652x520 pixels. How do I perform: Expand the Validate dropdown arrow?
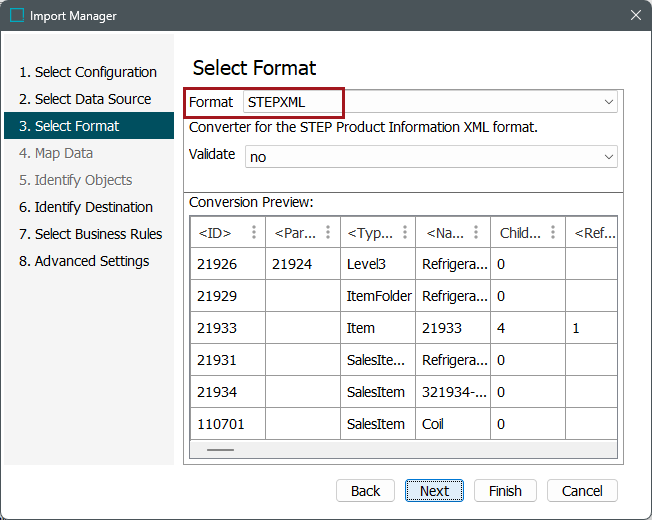point(609,157)
